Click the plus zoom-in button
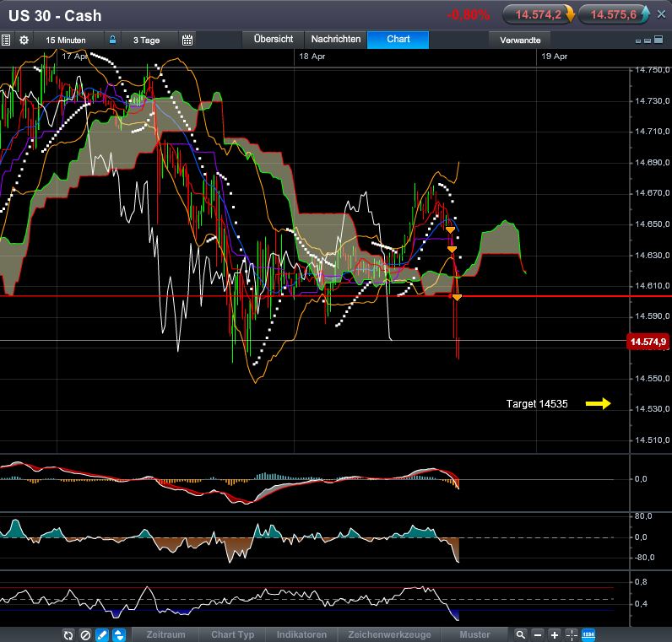Image resolution: width=672 pixels, height=642 pixels. tap(555, 634)
